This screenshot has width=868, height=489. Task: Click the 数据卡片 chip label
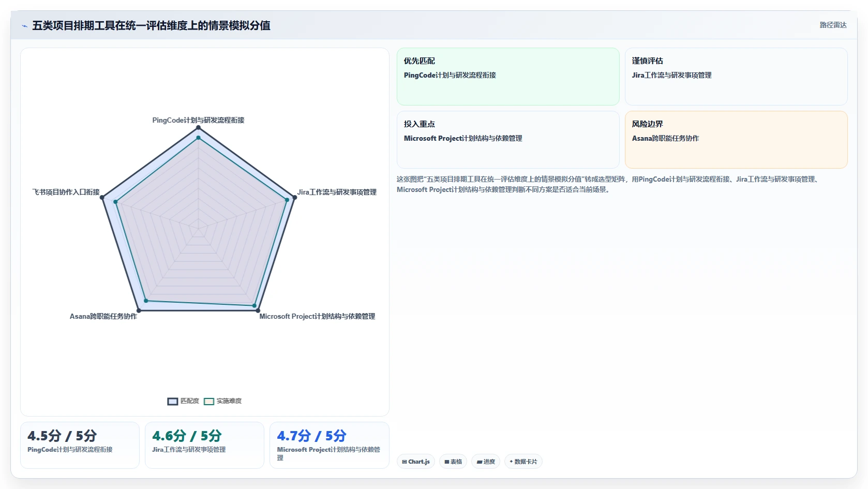(526, 462)
